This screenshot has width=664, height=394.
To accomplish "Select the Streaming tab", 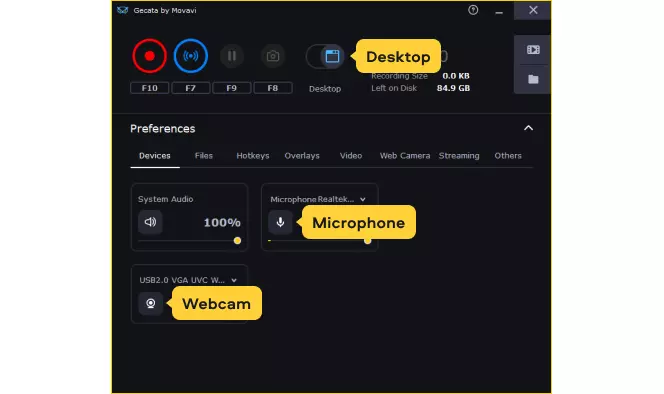I will tap(459, 156).
